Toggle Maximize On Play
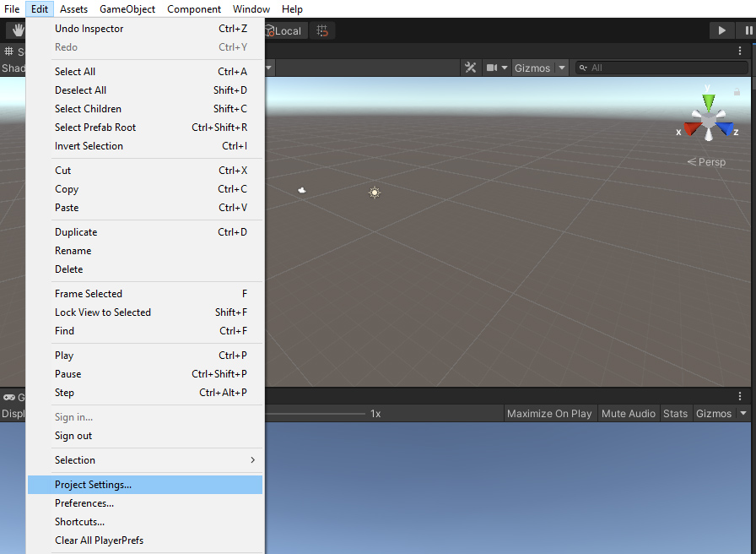756x554 pixels. pyautogui.click(x=549, y=413)
